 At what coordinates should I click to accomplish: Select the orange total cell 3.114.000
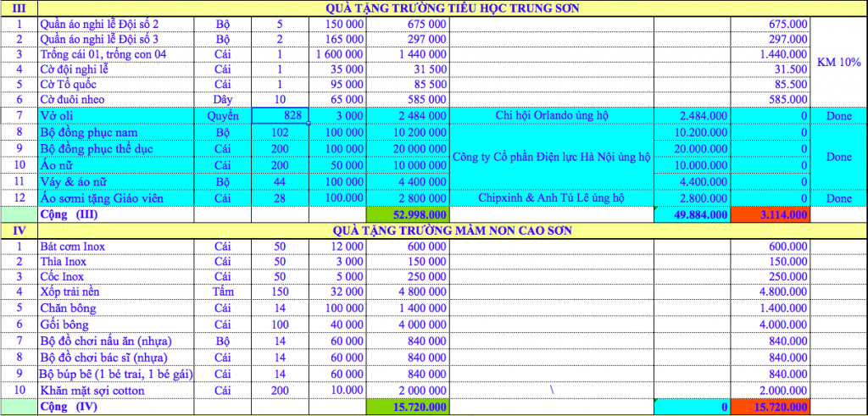coord(770,214)
